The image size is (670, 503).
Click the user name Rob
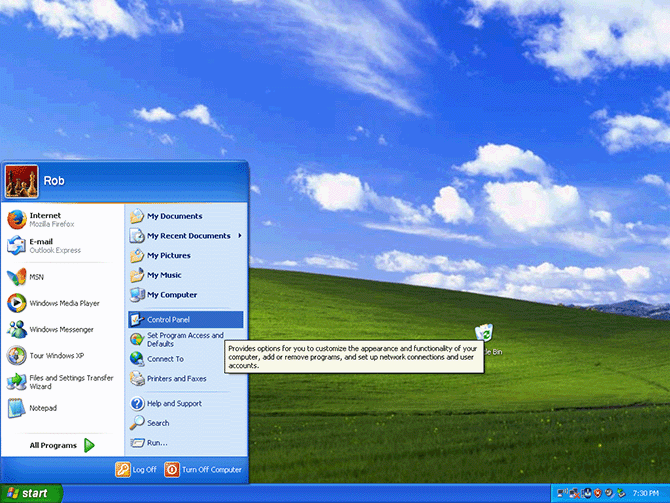(x=54, y=181)
